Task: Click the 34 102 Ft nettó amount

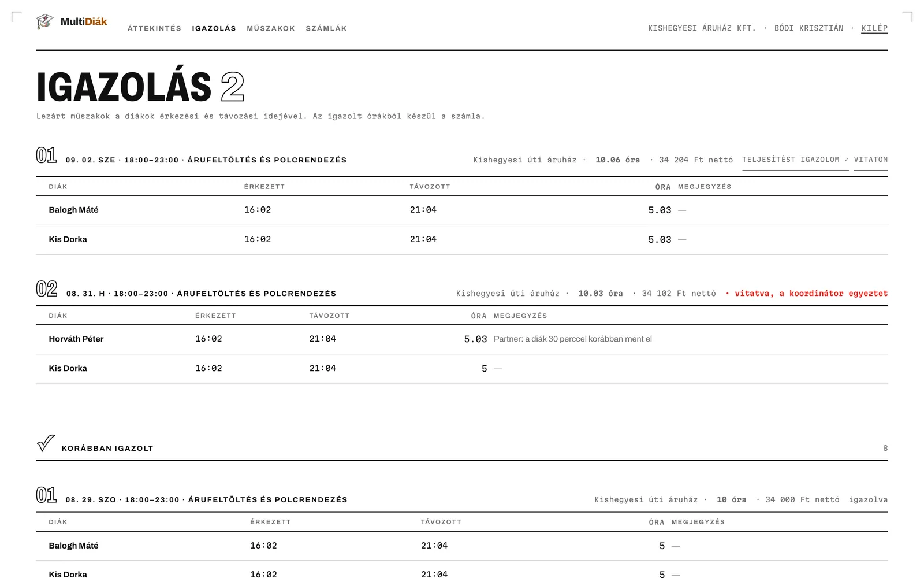Action: coord(679,294)
